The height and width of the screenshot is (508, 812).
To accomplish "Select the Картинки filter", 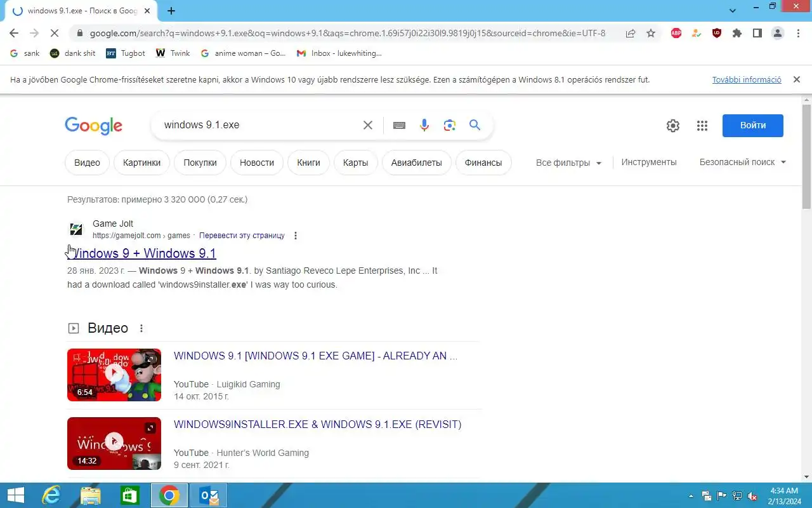I will (x=141, y=163).
